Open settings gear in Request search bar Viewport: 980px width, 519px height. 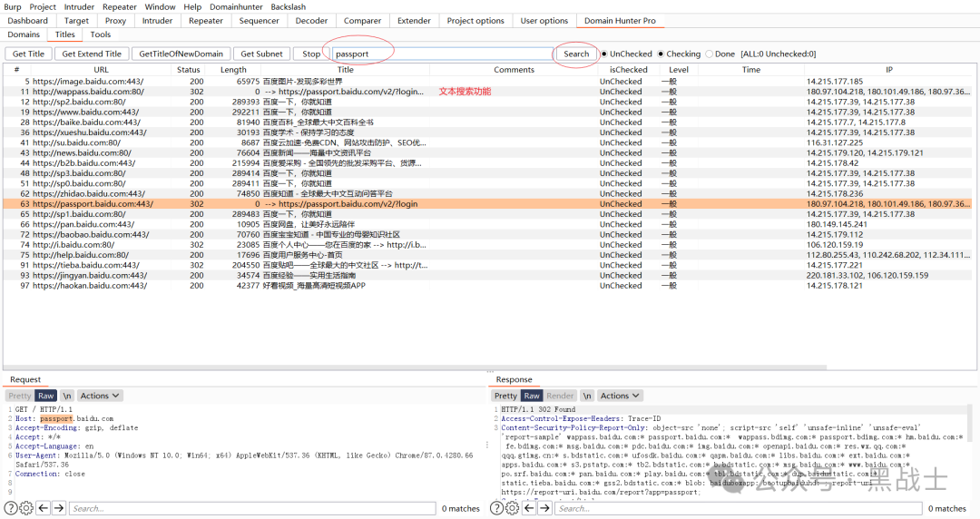(x=26, y=508)
